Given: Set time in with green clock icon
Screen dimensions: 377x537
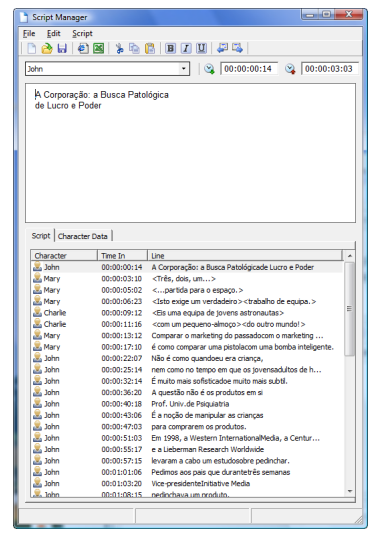Looking at the screenshot, I should (x=209, y=69).
